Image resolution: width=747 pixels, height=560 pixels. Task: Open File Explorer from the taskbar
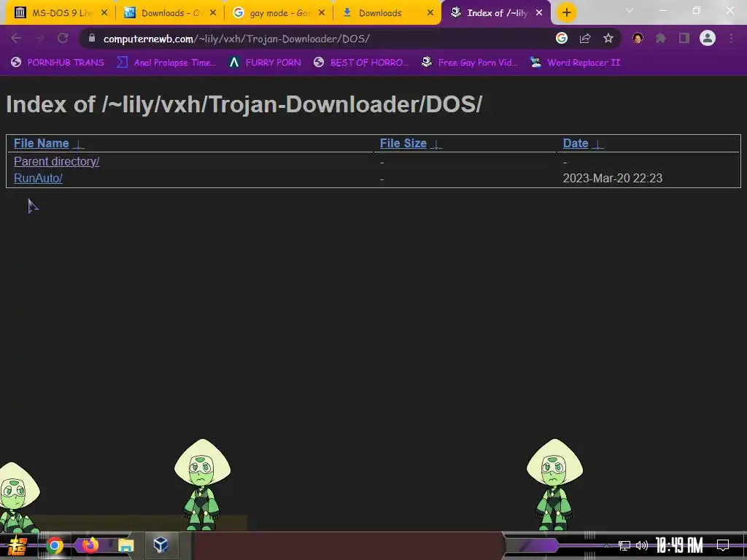pos(125,545)
